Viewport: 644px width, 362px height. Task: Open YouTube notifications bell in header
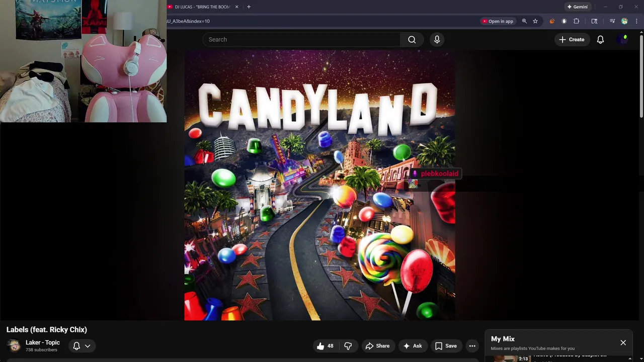[x=600, y=40]
